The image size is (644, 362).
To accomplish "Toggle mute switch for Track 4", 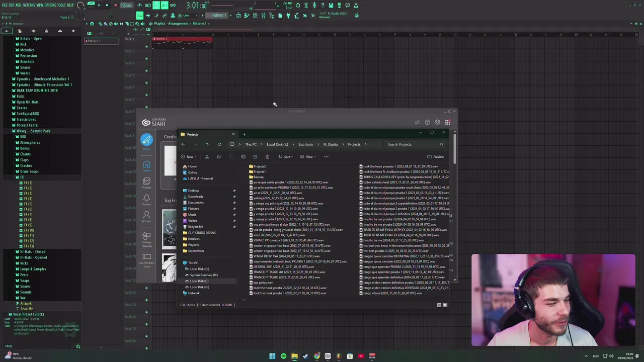I will coord(146,83).
